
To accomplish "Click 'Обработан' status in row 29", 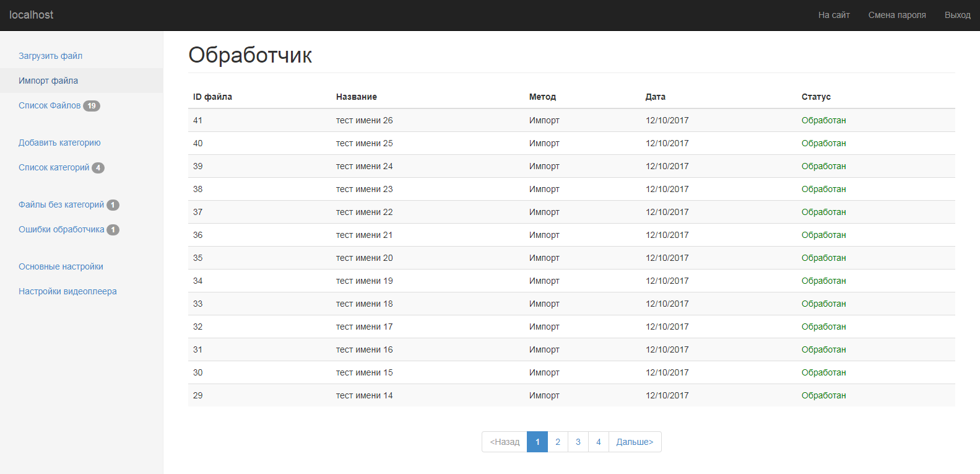I will point(823,395).
